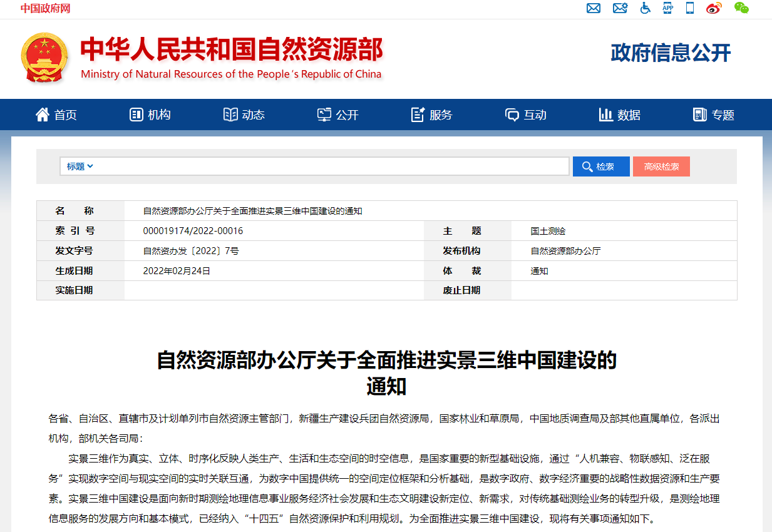Click the WeChat icon
Screen dimensions: 772x532
pos(741,8)
